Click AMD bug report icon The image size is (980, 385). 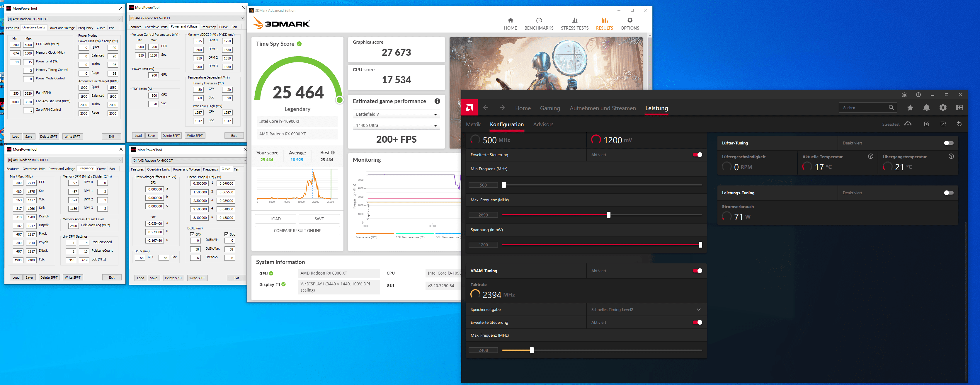point(904,95)
